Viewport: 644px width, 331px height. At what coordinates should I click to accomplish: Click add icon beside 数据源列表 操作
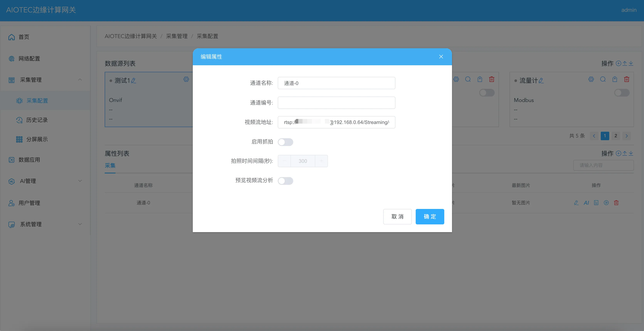(x=618, y=63)
